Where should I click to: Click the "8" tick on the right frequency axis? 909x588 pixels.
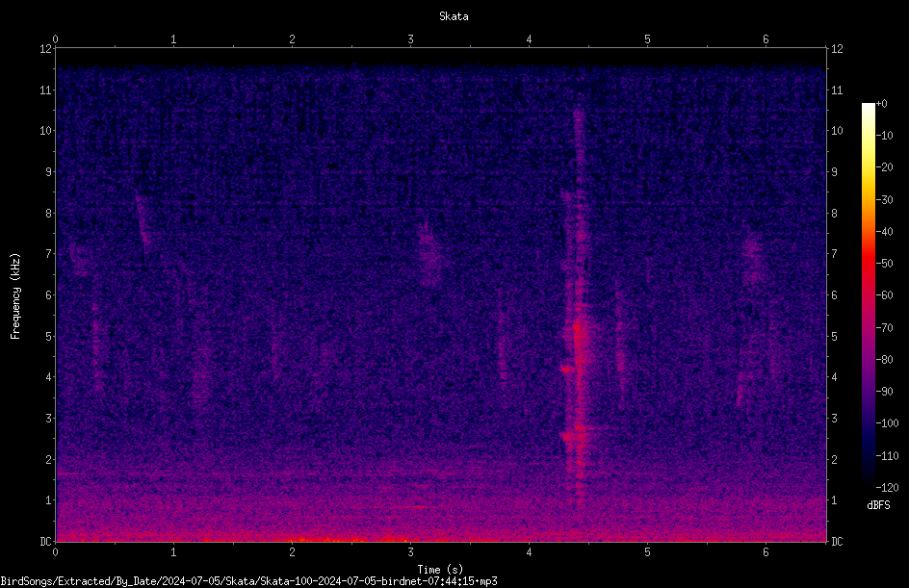(834, 214)
